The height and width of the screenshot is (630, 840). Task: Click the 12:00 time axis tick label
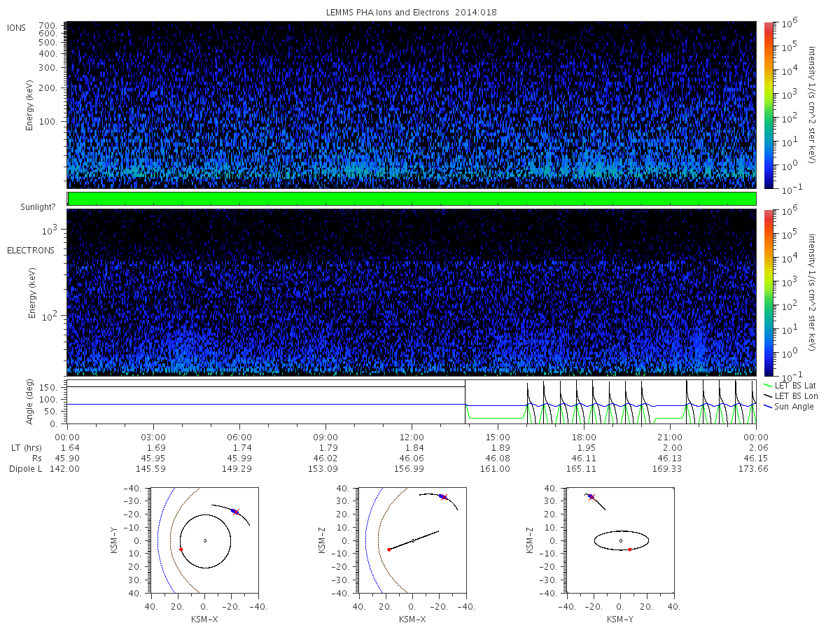point(412,435)
